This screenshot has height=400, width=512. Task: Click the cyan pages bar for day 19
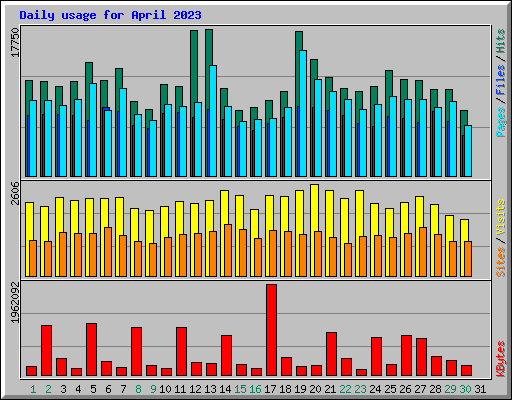pyautogui.click(x=303, y=113)
